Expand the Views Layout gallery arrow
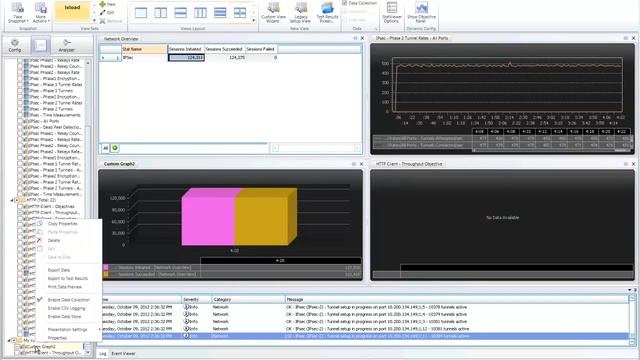Viewport: 640px width, 360px height. point(253,20)
